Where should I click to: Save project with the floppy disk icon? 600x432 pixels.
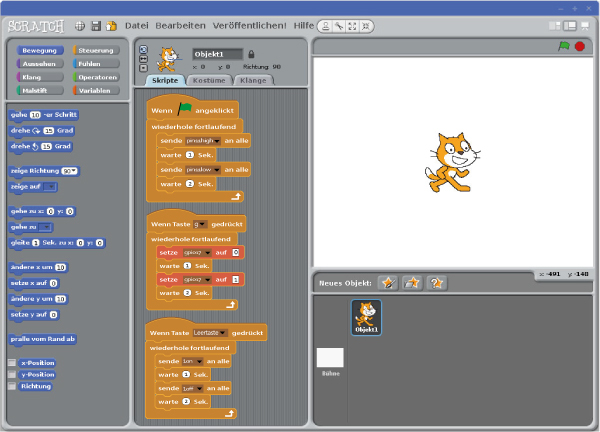tap(96, 26)
